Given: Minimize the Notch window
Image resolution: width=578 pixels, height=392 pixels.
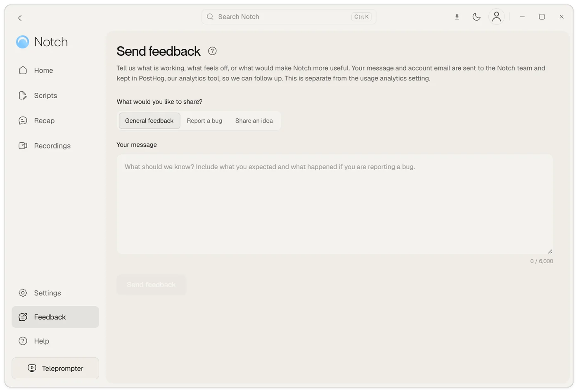Looking at the screenshot, I should tap(522, 17).
